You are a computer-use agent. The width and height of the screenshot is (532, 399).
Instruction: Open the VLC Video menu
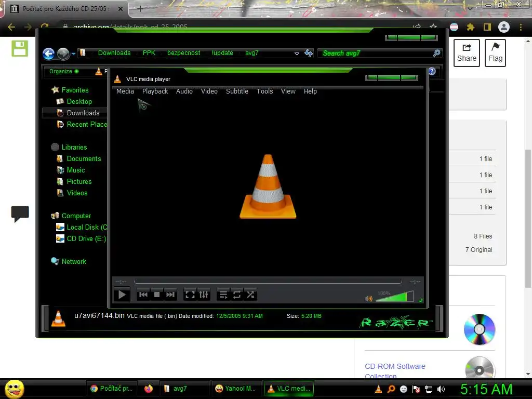tap(209, 91)
